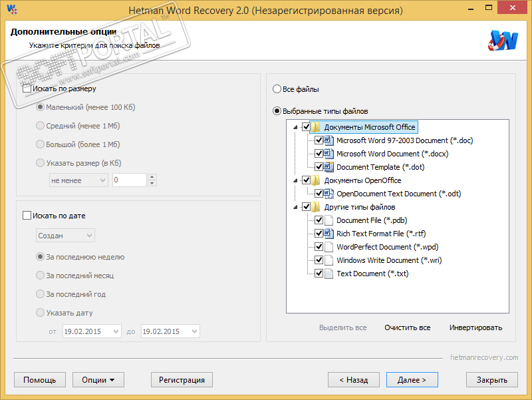Click the Другие типы файлов folder icon
Image resolution: width=532 pixels, height=400 pixels.
[x=315, y=207]
